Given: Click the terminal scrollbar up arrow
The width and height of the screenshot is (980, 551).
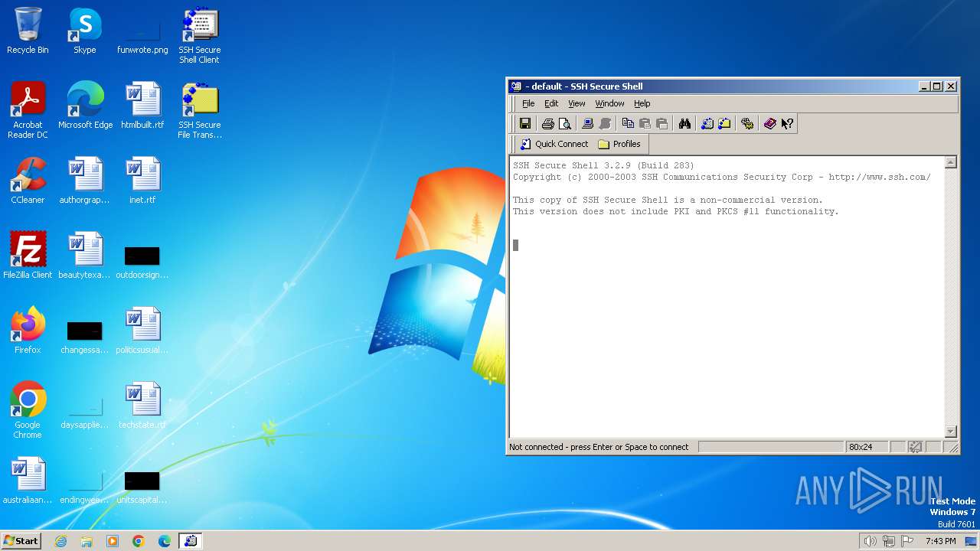Looking at the screenshot, I should (951, 162).
